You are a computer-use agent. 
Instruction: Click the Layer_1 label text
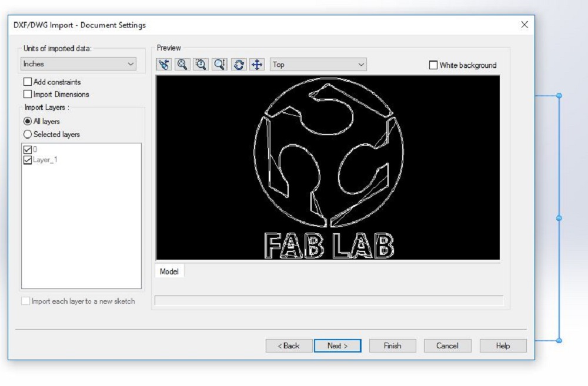(45, 160)
